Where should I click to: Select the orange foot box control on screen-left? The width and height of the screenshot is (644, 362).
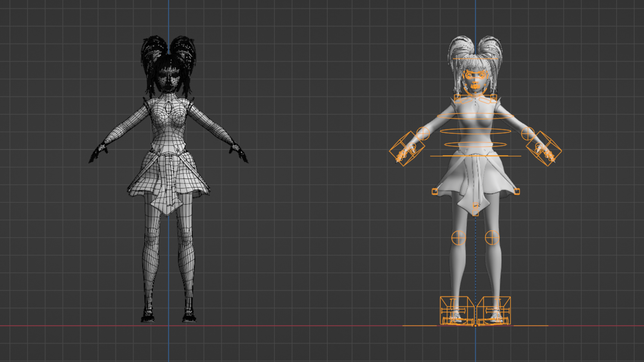457,310
